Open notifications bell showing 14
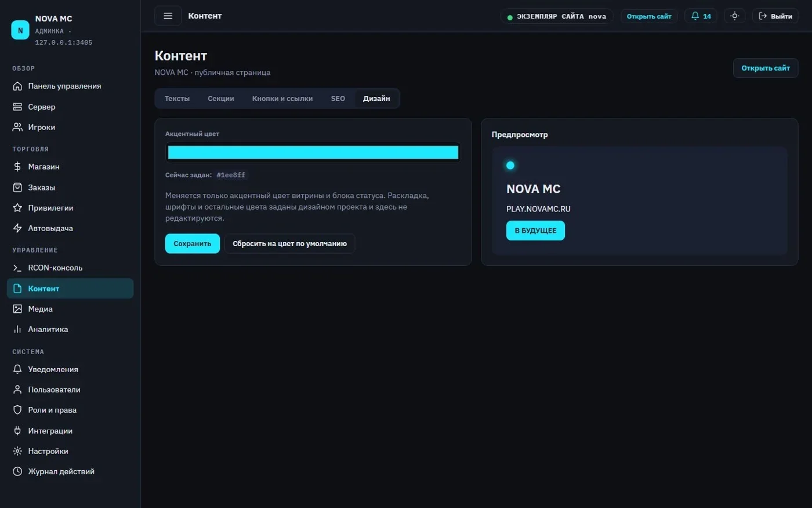 tap(701, 16)
